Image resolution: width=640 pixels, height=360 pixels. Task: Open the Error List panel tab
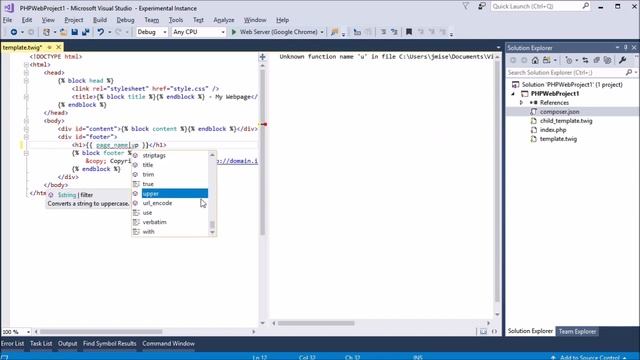[13, 344]
